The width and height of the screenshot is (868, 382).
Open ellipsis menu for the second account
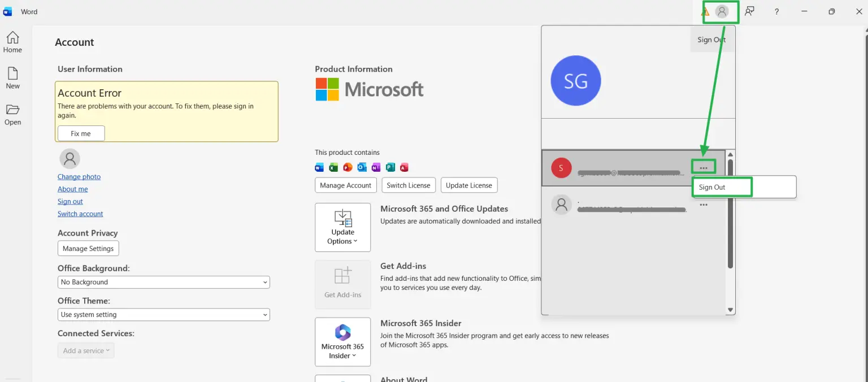(x=704, y=205)
